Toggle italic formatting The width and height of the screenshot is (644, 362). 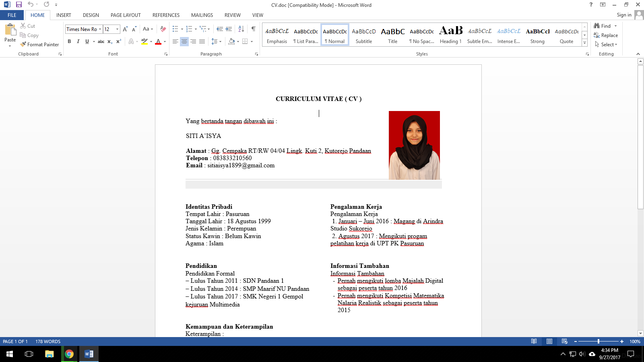[78, 41]
